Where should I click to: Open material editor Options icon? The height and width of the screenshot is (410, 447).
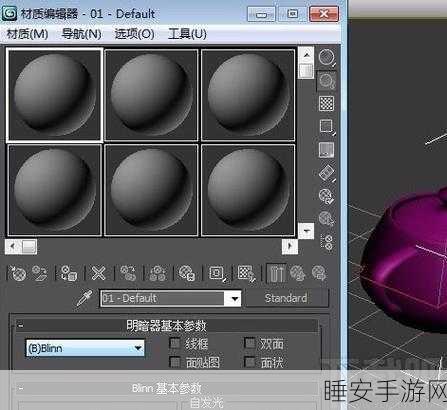pyautogui.click(x=326, y=196)
